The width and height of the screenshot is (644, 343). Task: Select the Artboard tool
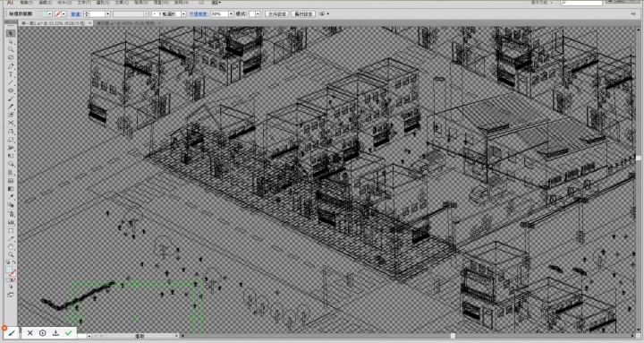click(x=11, y=230)
